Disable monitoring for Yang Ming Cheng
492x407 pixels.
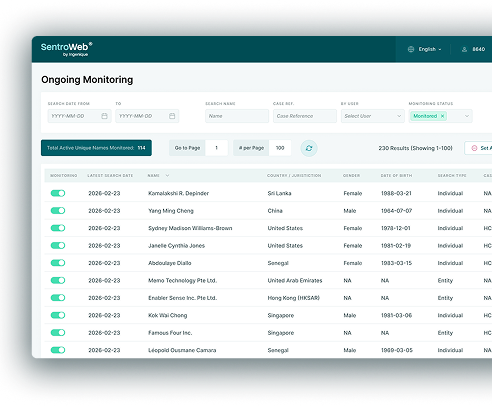pyautogui.click(x=58, y=211)
